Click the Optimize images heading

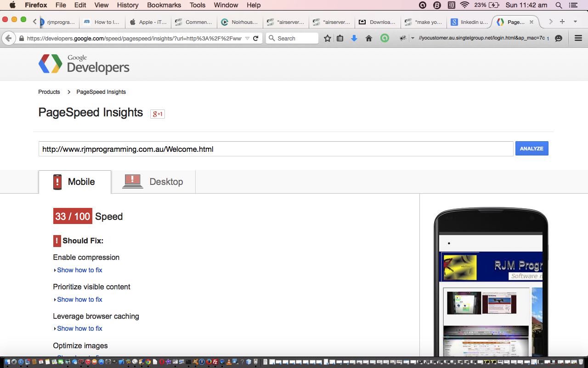pos(80,346)
